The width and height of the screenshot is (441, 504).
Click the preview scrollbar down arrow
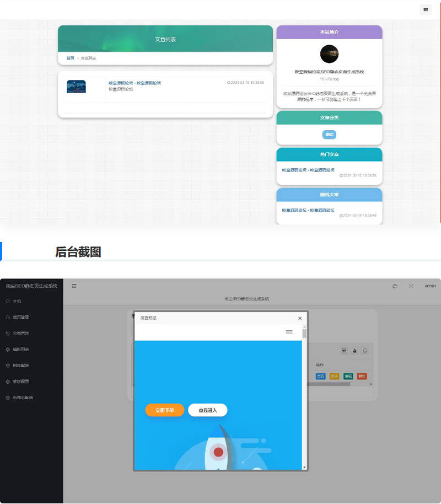tap(304, 467)
